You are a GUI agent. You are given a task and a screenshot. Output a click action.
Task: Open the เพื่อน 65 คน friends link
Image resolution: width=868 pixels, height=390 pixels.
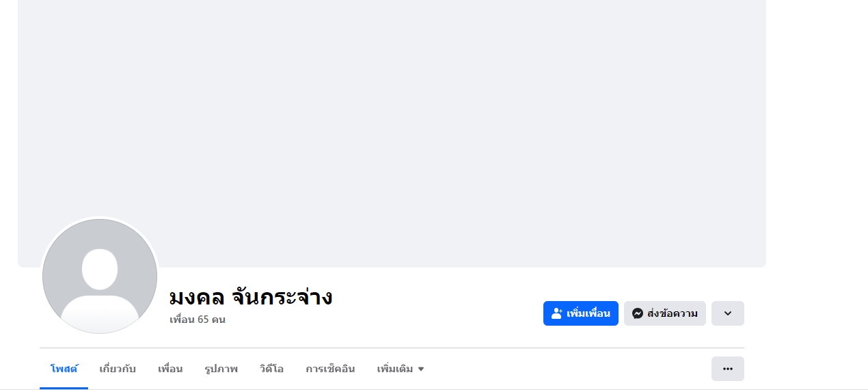(x=198, y=320)
